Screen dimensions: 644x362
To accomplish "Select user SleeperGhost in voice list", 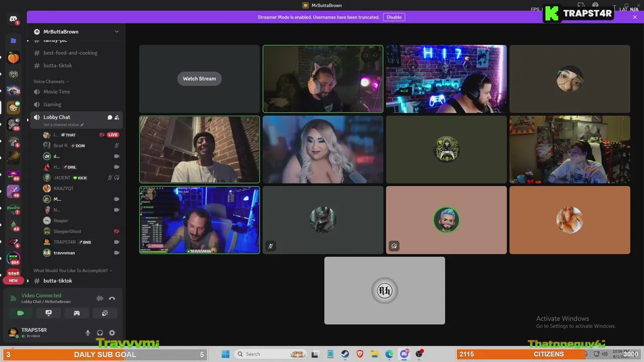I will coord(82,231).
